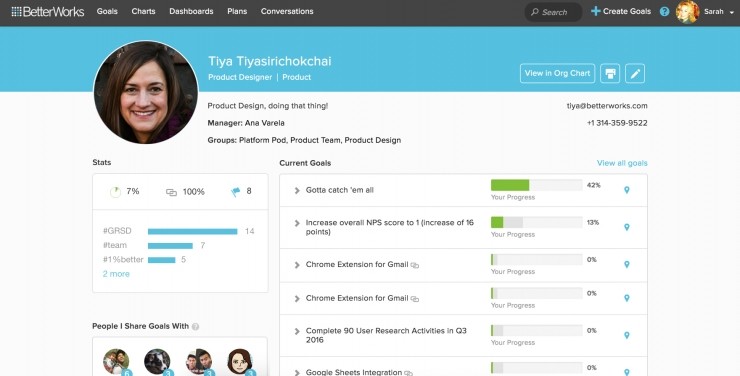
Task: Click the plus icon for Create Goals
Action: tap(596, 11)
